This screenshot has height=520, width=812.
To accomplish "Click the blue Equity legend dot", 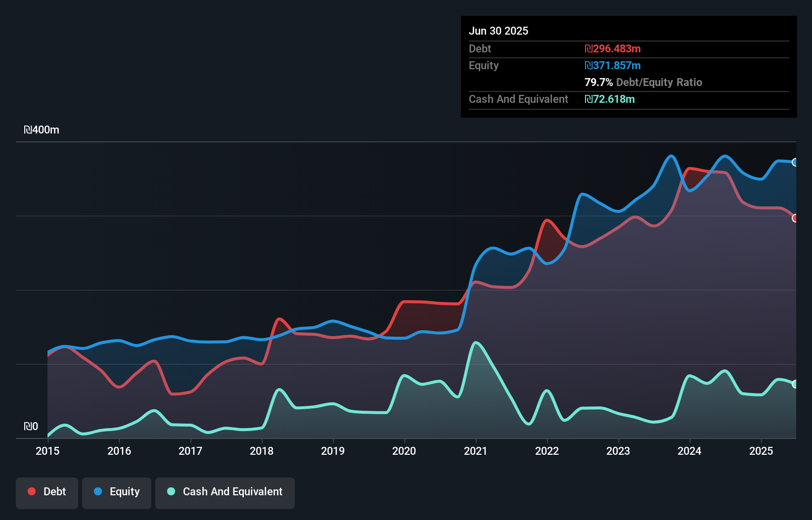I will 98,491.
